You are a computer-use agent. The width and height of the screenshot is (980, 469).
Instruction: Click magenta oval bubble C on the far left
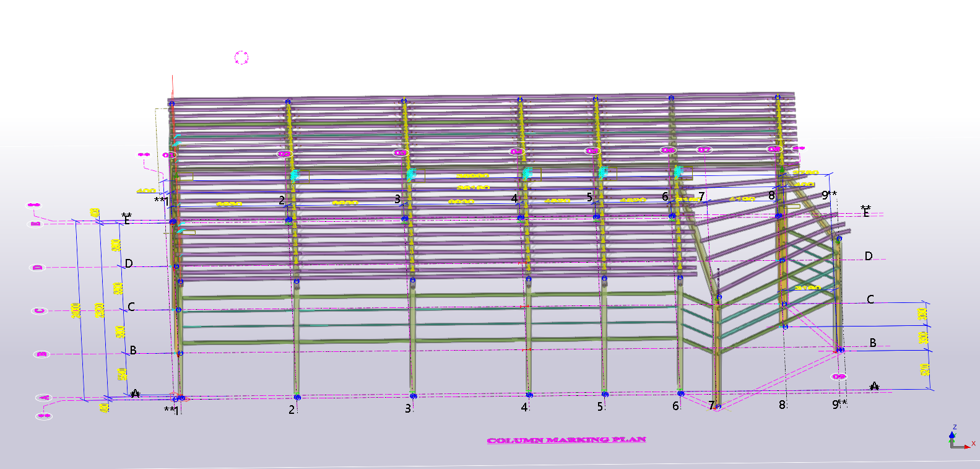tap(39, 310)
